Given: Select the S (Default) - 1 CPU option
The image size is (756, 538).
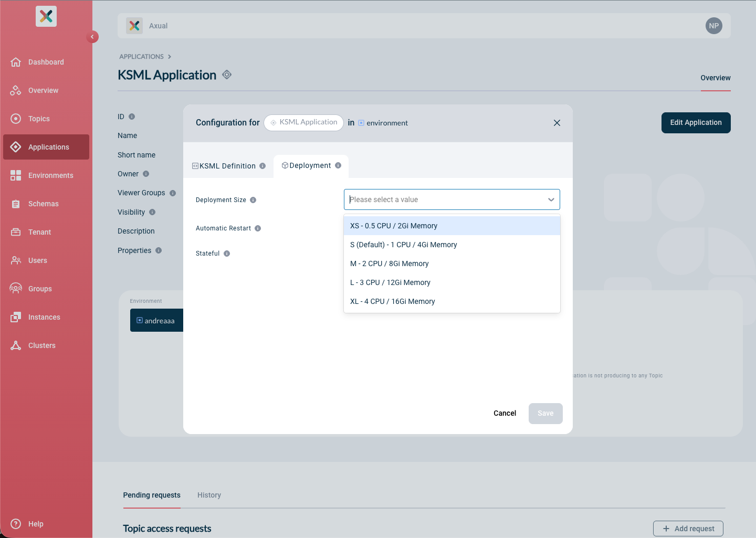Looking at the screenshot, I should (404, 245).
